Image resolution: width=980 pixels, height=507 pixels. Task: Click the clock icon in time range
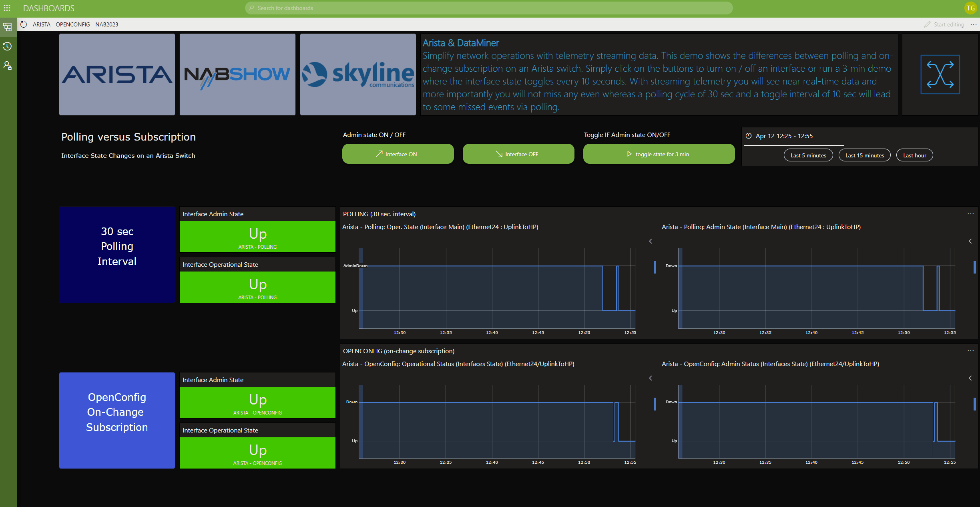coord(749,136)
